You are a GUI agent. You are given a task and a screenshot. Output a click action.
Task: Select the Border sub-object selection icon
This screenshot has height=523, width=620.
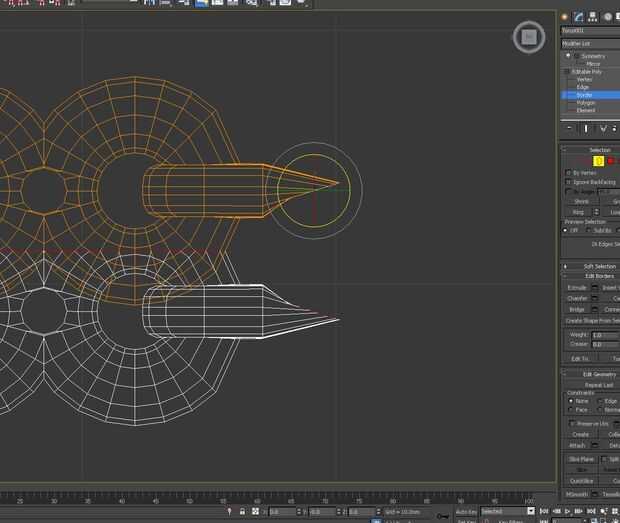tap(598, 160)
